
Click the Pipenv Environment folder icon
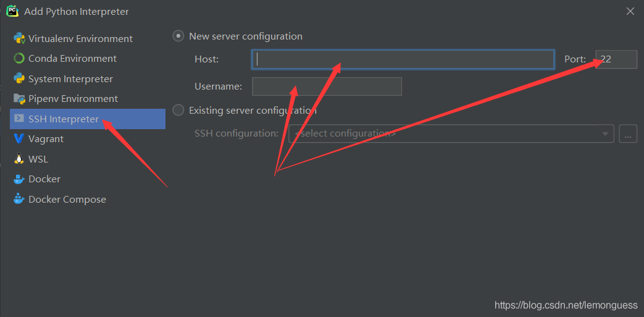pos(19,98)
